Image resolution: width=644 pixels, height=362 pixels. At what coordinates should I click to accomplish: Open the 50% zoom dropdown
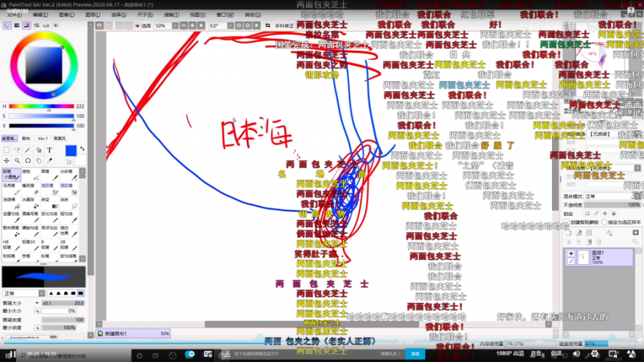[175, 25]
